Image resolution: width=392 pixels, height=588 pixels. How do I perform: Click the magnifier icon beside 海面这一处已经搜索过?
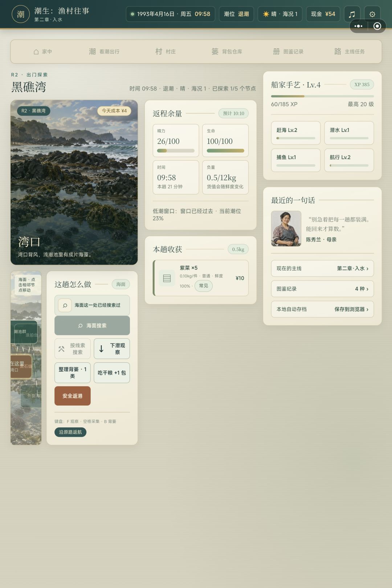[x=65, y=305]
